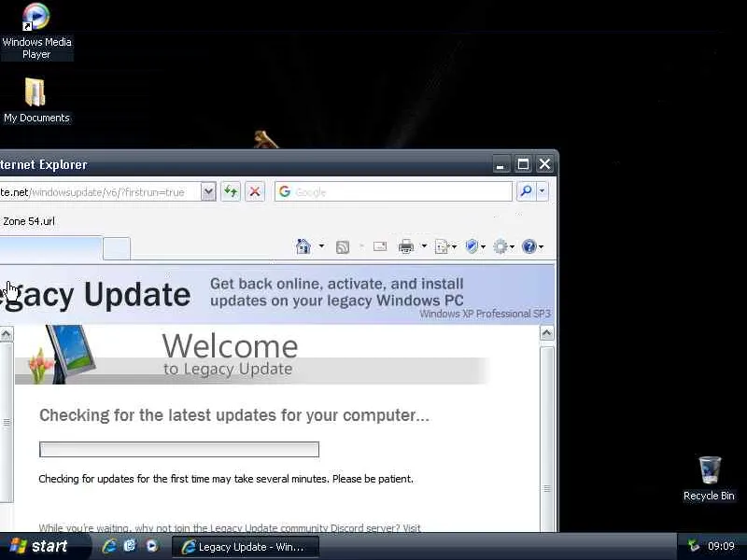Click the Discord server invitation text

[x=230, y=527]
